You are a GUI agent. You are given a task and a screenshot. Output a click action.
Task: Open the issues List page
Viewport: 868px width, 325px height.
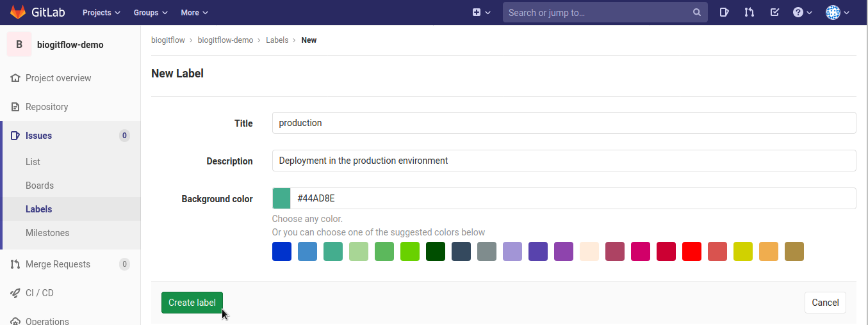click(33, 162)
